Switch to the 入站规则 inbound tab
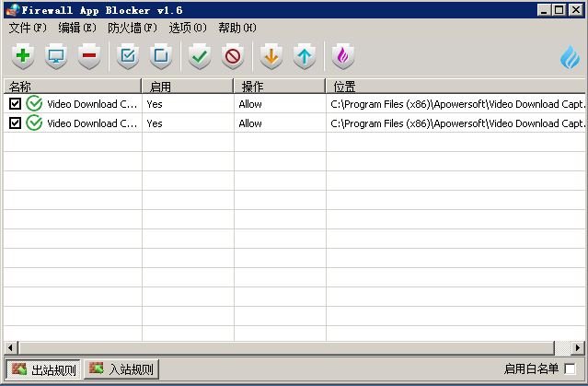This screenshot has width=588, height=386. (x=121, y=369)
